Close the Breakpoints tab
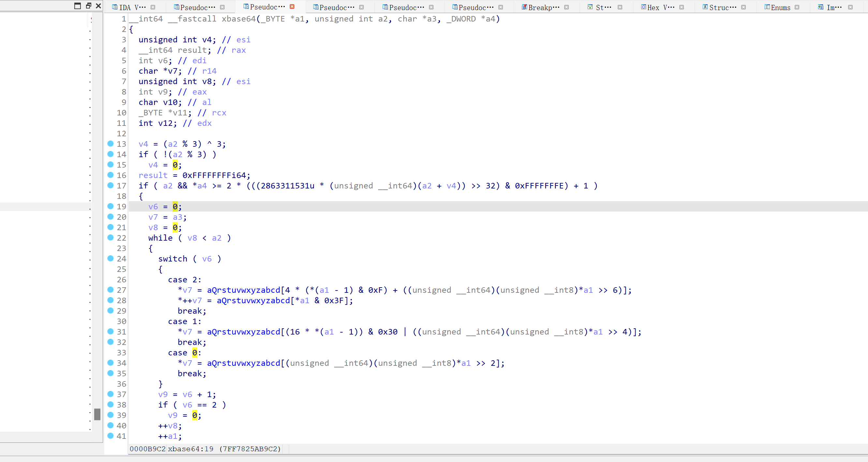 (566, 7)
